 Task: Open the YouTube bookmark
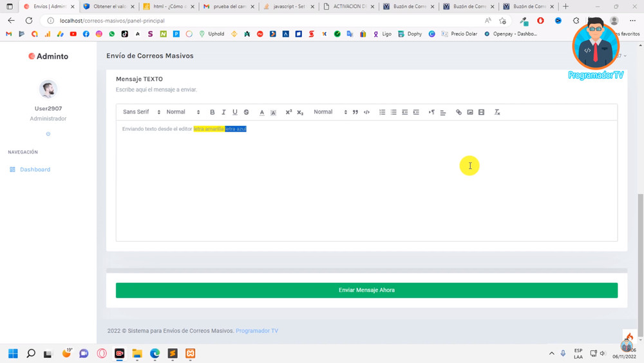click(x=73, y=34)
